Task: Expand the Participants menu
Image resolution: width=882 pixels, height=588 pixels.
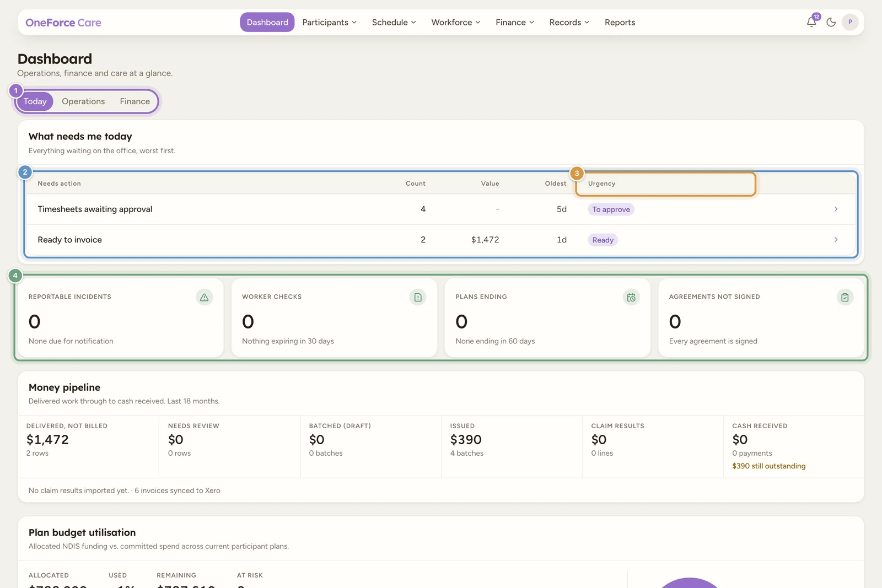Action: coord(330,22)
